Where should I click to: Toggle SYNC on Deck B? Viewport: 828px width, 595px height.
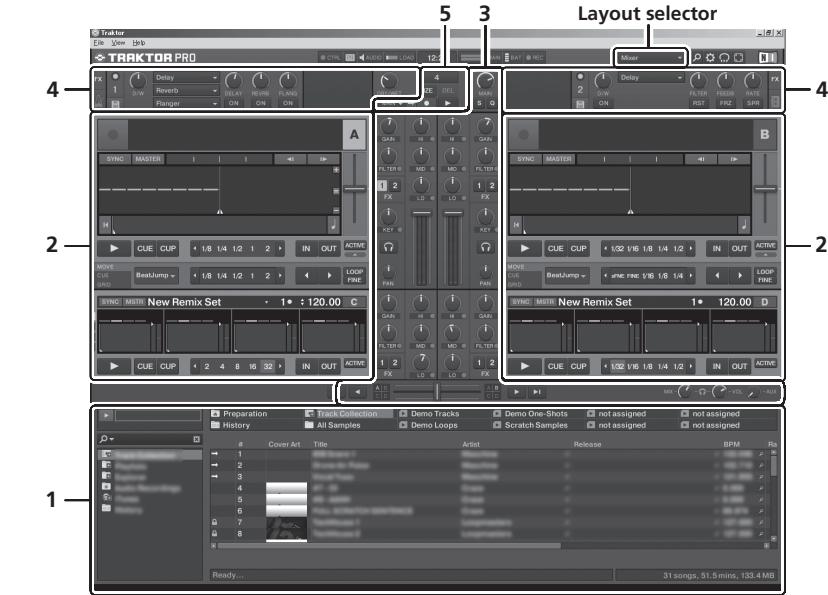click(525, 159)
